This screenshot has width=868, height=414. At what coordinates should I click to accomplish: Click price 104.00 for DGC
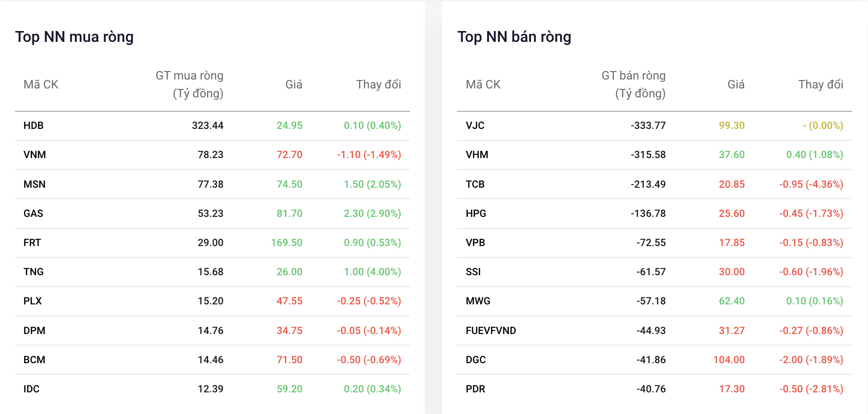(x=729, y=360)
